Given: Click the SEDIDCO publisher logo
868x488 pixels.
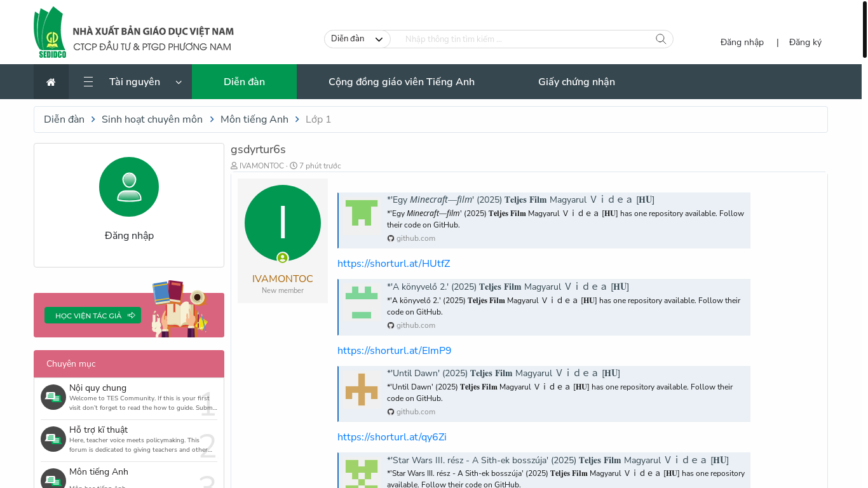Looking at the screenshot, I should click(133, 32).
